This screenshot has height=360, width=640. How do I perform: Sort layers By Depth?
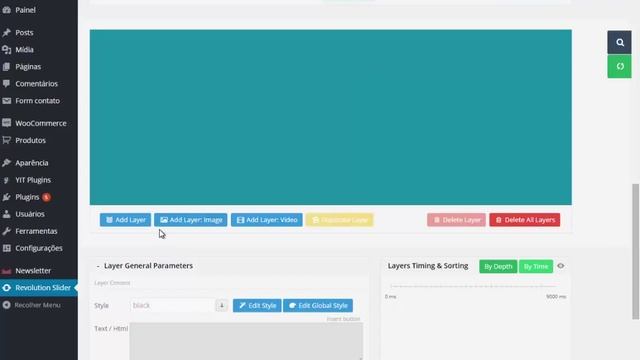(x=498, y=267)
